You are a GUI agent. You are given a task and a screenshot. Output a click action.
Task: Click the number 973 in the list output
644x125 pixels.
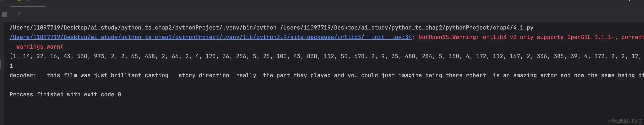click(x=99, y=56)
